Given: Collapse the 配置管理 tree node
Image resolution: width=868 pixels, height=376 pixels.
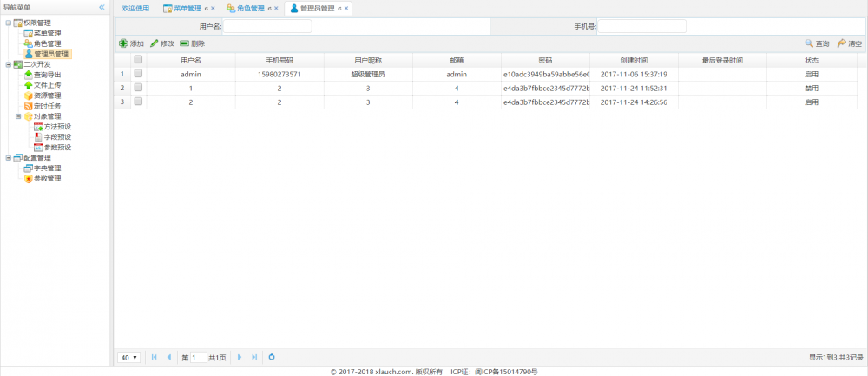Looking at the screenshot, I should coord(8,158).
